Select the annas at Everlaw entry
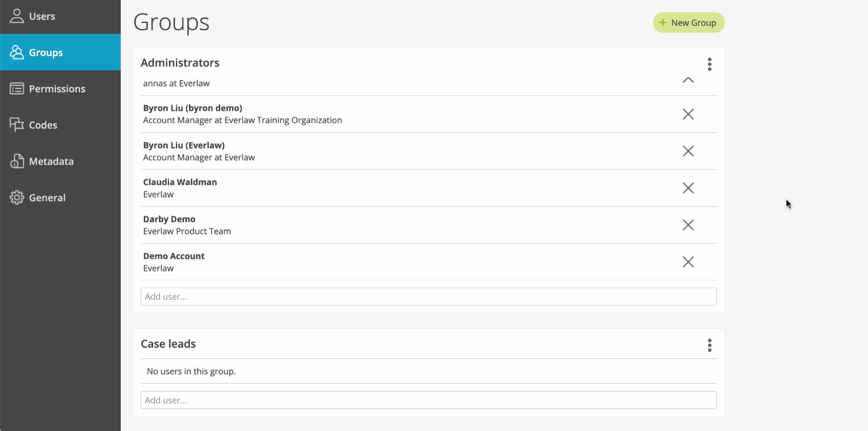This screenshot has height=431, width=868. pos(176,83)
